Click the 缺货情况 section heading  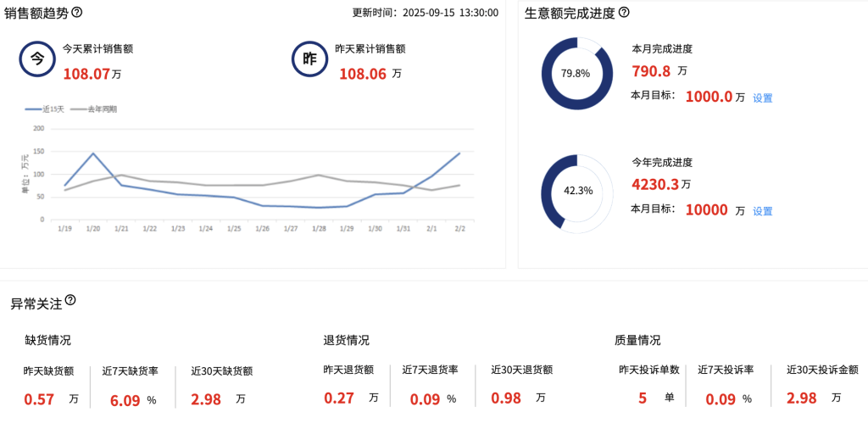pyautogui.click(x=48, y=340)
